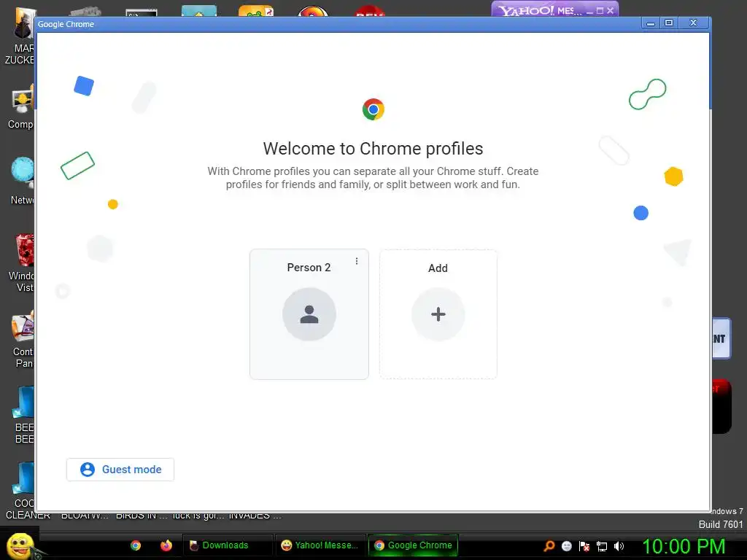Maximize the Google Chrome profile window
This screenshot has height=560, width=747.
[x=669, y=23]
